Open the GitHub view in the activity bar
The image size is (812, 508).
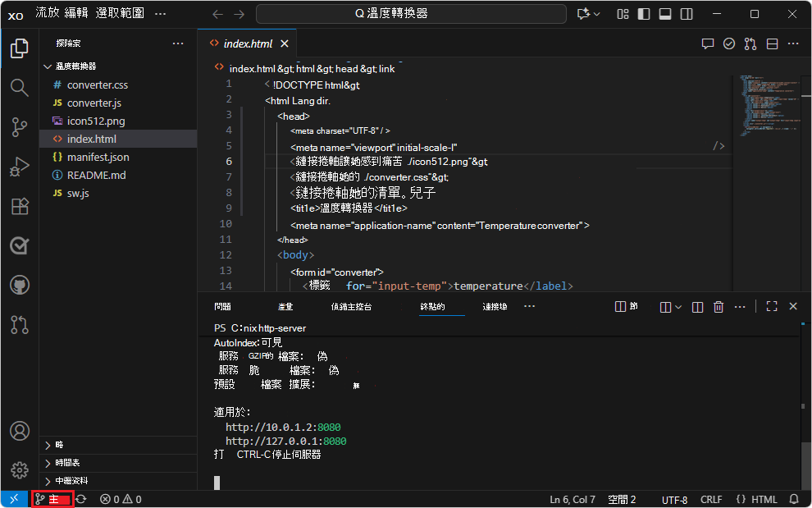pos(19,285)
